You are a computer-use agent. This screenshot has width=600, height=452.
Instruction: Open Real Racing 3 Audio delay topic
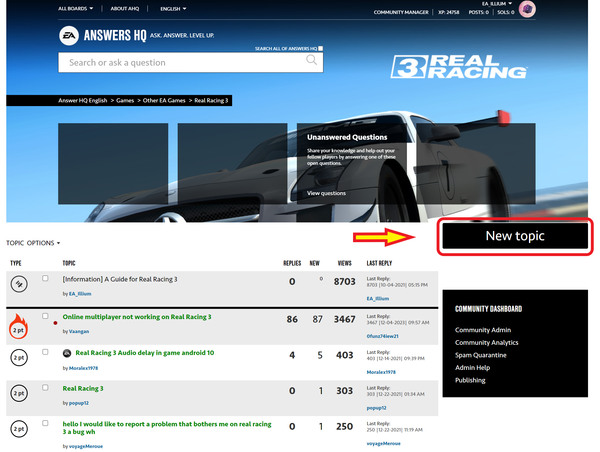[x=145, y=353]
